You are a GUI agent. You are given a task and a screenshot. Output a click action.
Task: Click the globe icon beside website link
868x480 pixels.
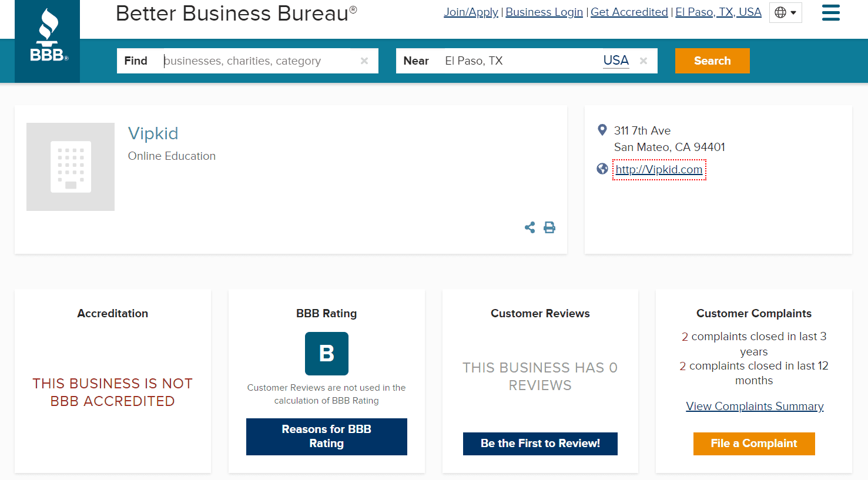click(602, 169)
